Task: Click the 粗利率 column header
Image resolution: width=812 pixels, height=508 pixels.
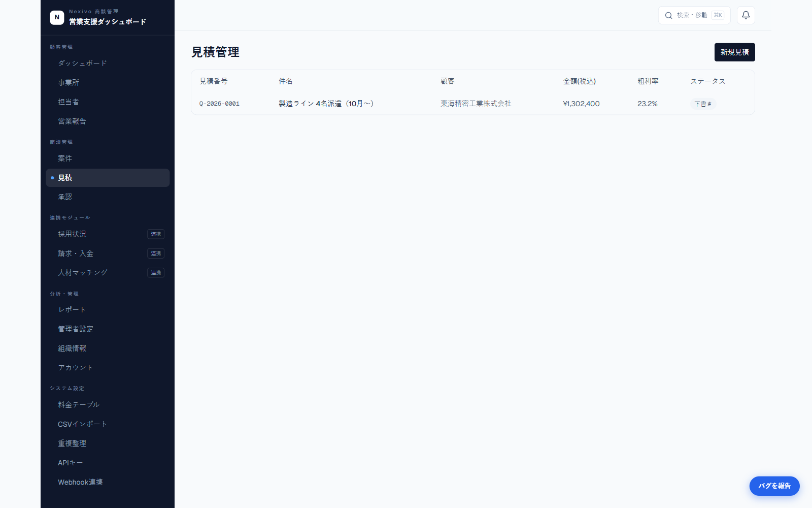Action: pos(648,81)
